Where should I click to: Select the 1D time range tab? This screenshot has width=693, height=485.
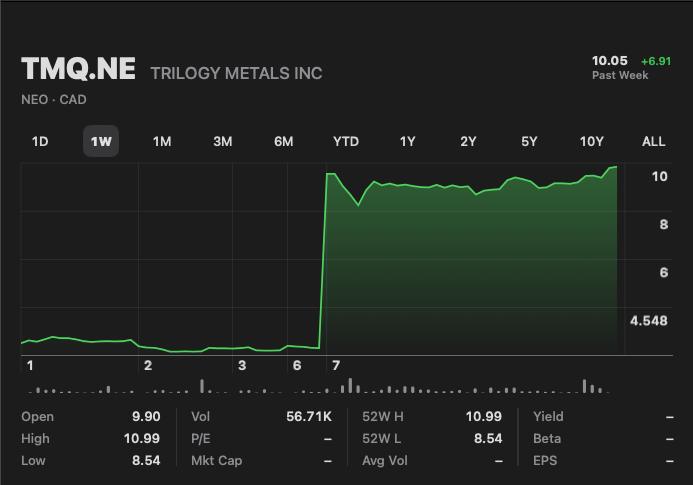tap(40, 141)
